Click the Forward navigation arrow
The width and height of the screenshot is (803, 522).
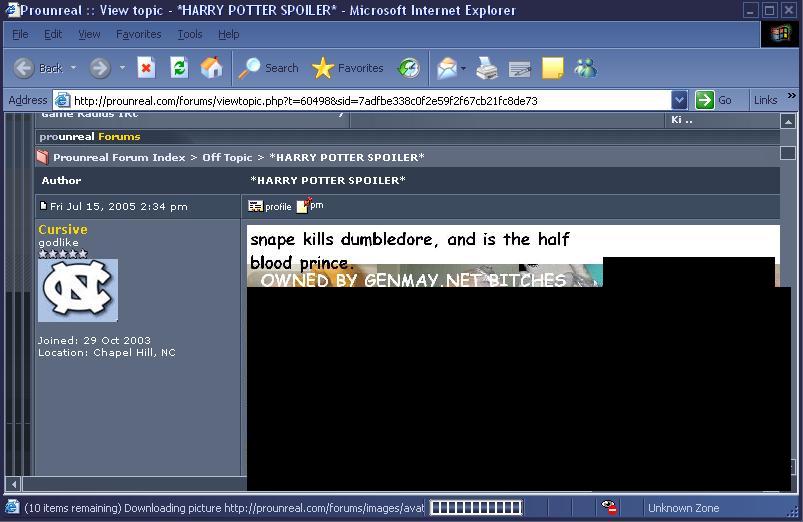point(100,68)
